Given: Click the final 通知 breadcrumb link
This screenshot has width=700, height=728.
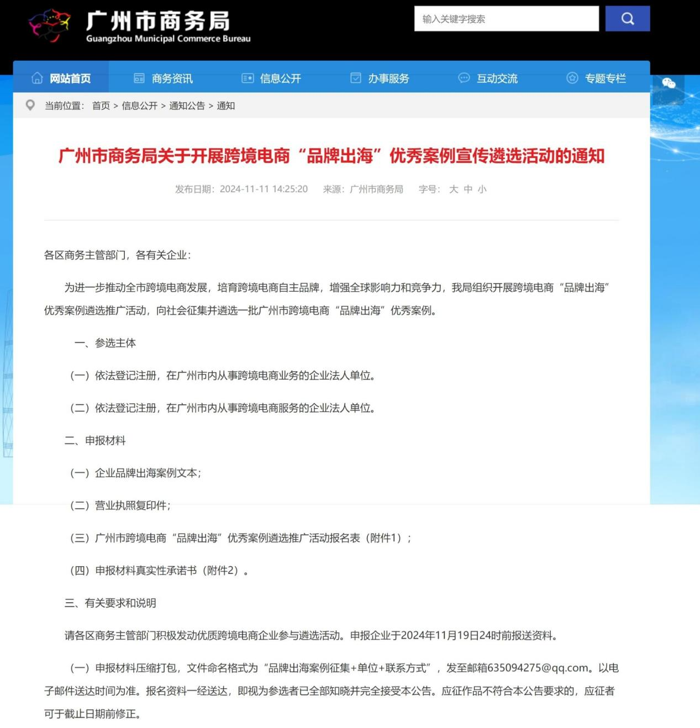Looking at the screenshot, I should [x=226, y=105].
